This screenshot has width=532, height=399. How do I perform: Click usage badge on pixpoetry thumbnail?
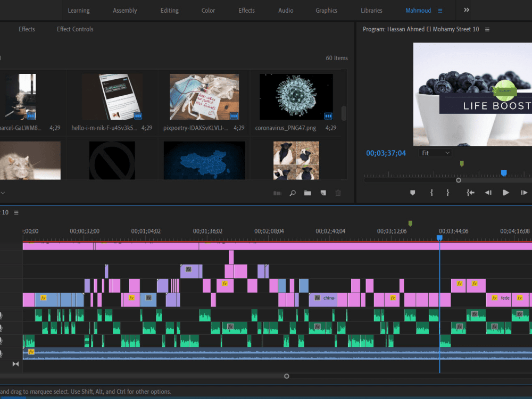point(234,115)
